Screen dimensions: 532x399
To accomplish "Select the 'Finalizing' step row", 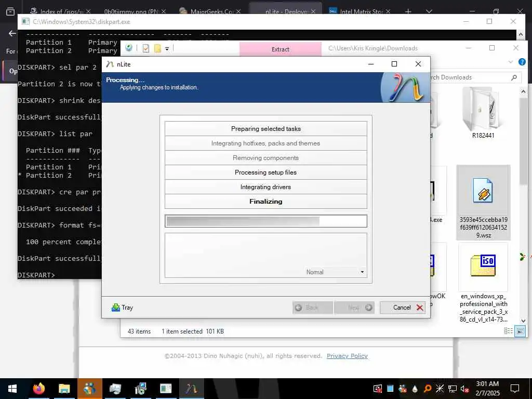I will coord(265,202).
